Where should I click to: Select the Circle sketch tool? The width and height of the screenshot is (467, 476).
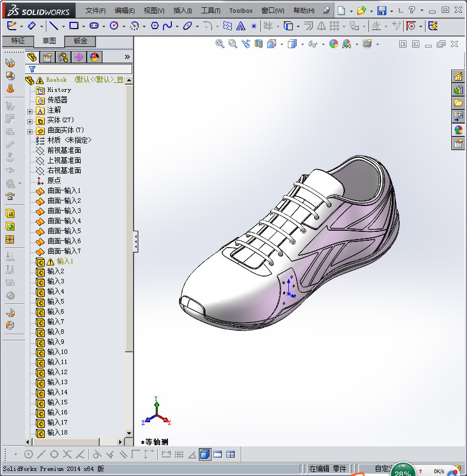tap(114, 26)
